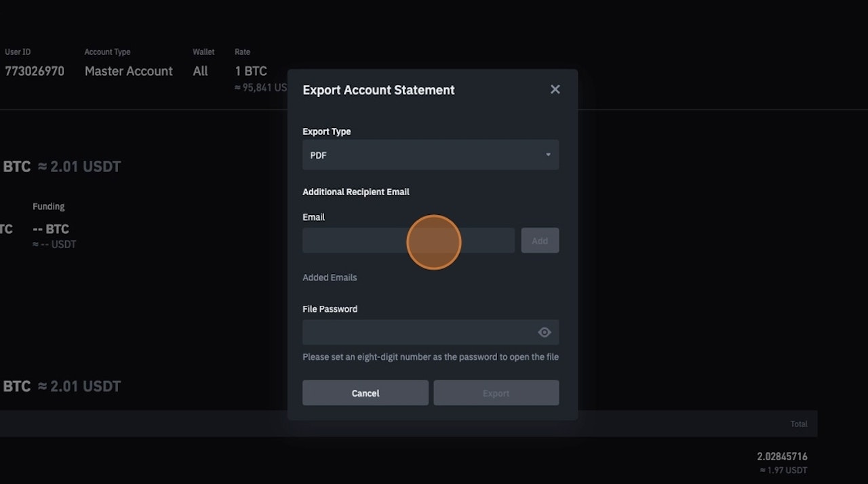The image size is (868, 484).
Task: Click the eight-digit password hint text
Action: click(430, 357)
